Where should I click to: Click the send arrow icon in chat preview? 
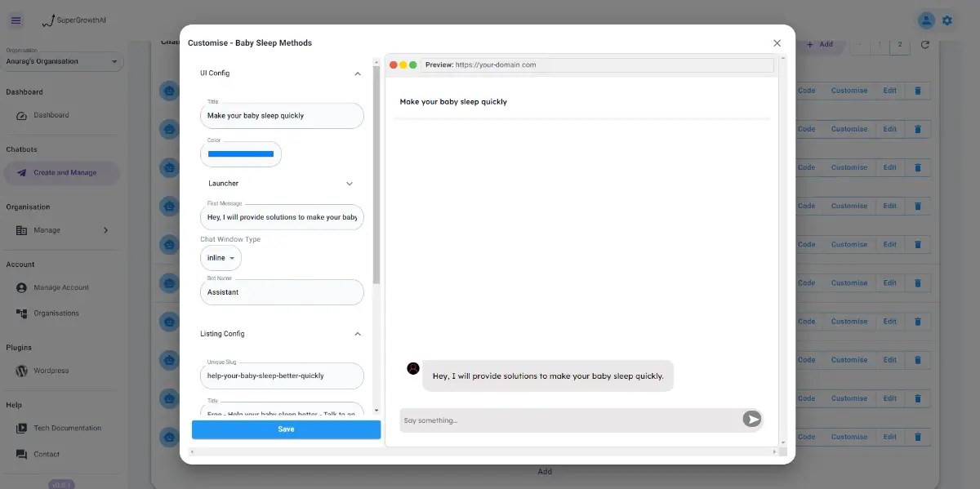coord(751,420)
